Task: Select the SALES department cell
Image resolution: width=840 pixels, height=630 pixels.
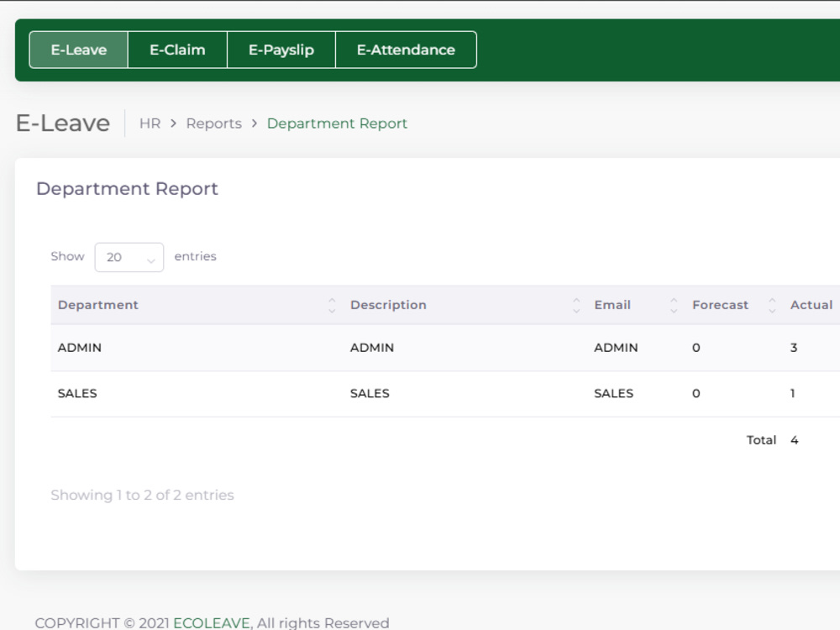Action: 77,393
